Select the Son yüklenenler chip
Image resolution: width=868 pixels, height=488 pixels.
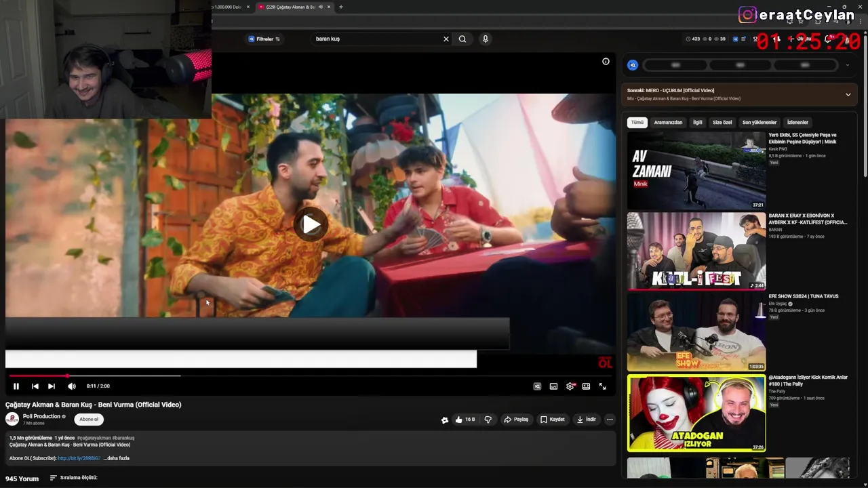tap(759, 123)
